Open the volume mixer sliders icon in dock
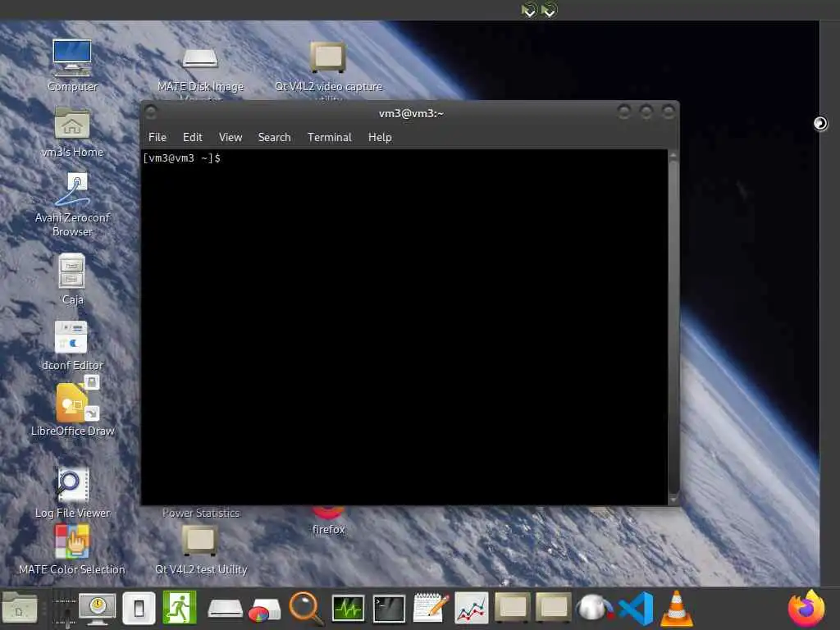 66,609
